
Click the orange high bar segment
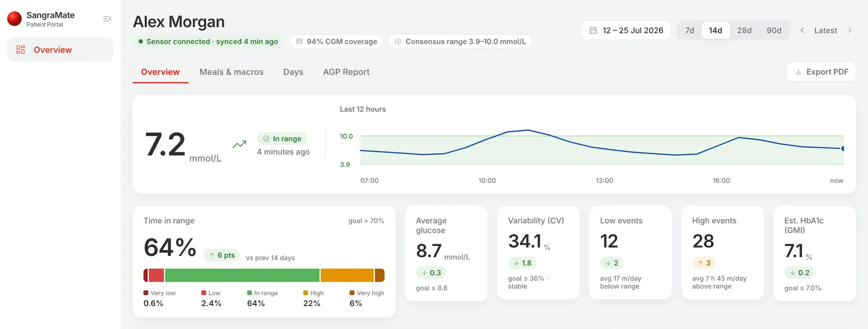(x=347, y=275)
